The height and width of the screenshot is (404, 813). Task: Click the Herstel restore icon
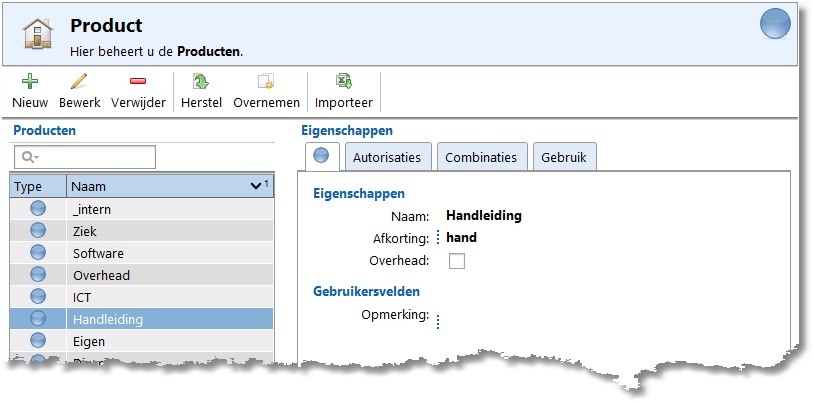(201, 83)
